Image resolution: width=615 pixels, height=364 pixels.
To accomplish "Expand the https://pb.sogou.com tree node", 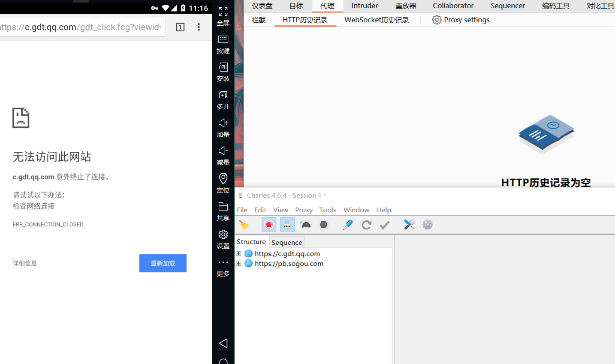I will pyautogui.click(x=238, y=263).
